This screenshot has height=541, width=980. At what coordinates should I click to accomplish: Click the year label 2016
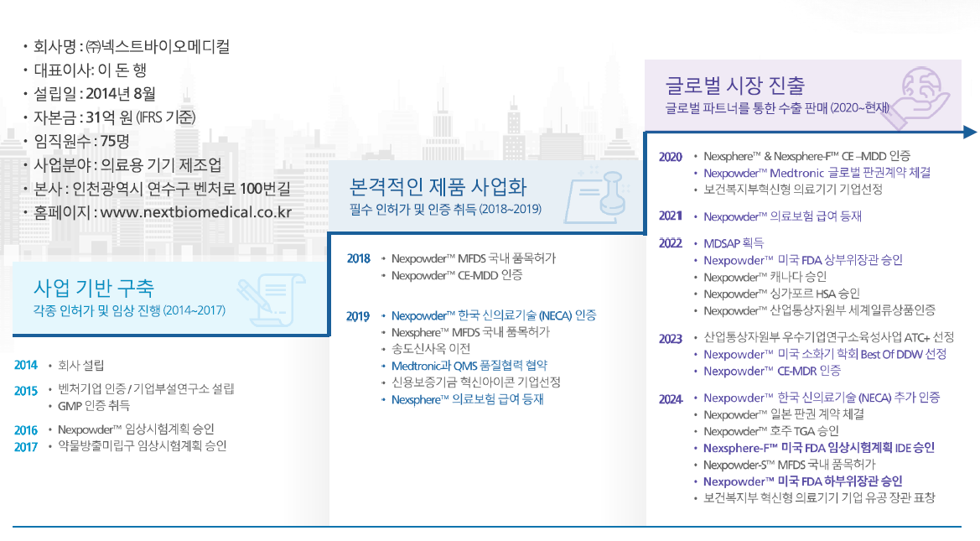[26, 430]
